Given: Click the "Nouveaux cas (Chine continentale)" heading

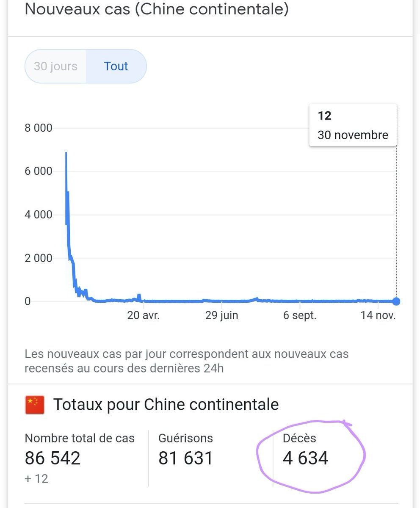Looking at the screenshot, I should [x=157, y=9].
